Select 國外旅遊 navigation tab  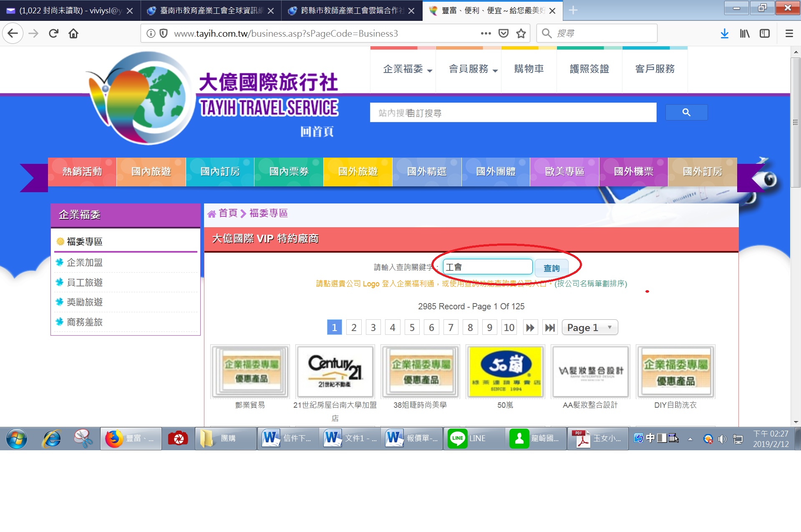(358, 172)
